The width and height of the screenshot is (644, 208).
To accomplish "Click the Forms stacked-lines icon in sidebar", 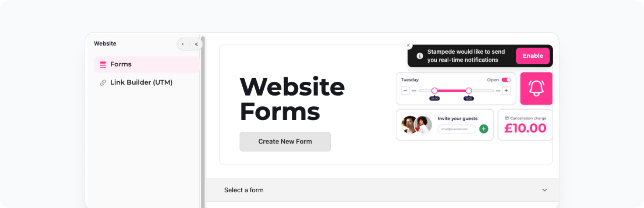I will pyautogui.click(x=103, y=64).
